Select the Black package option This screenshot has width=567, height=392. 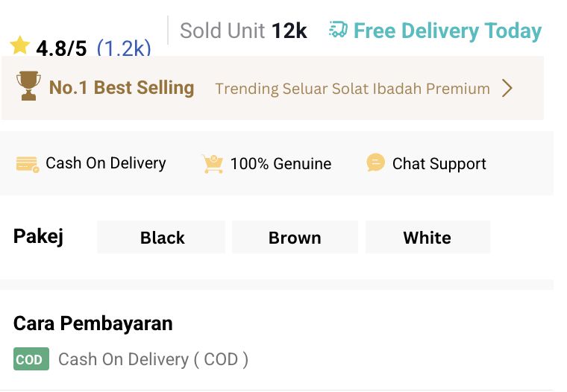pyautogui.click(x=162, y=238)
